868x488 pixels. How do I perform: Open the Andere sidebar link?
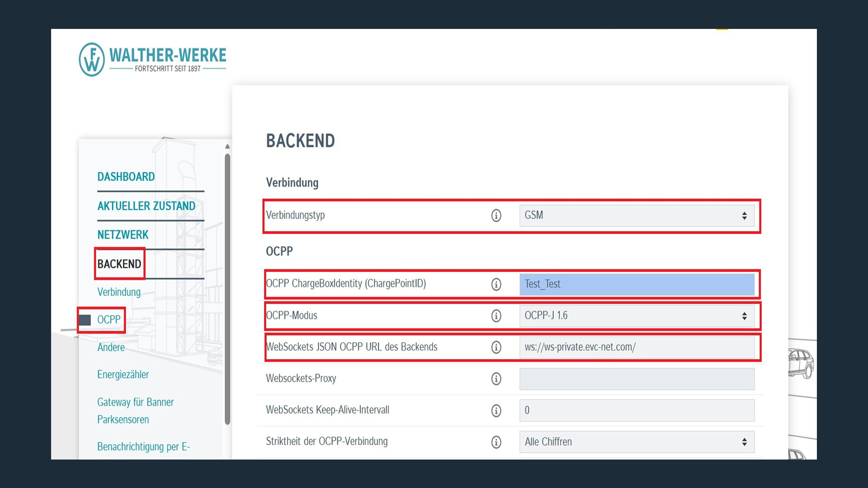[111, 347]
